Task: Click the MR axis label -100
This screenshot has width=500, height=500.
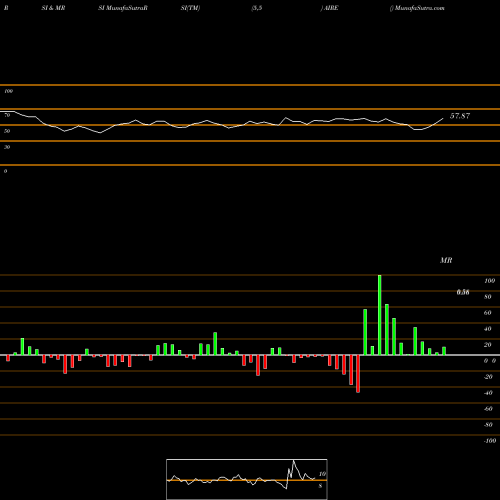Action: pyautogui.click(x=490, y=441)
